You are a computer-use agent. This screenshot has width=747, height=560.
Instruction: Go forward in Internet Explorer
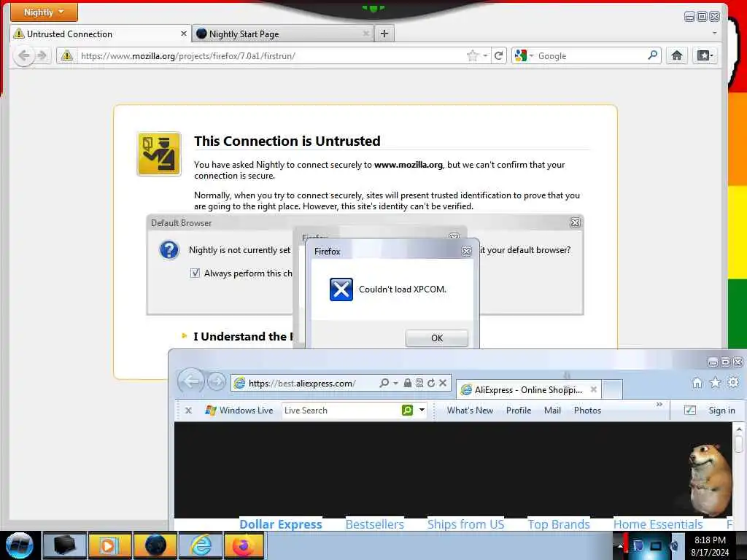(x=216, y=381)
